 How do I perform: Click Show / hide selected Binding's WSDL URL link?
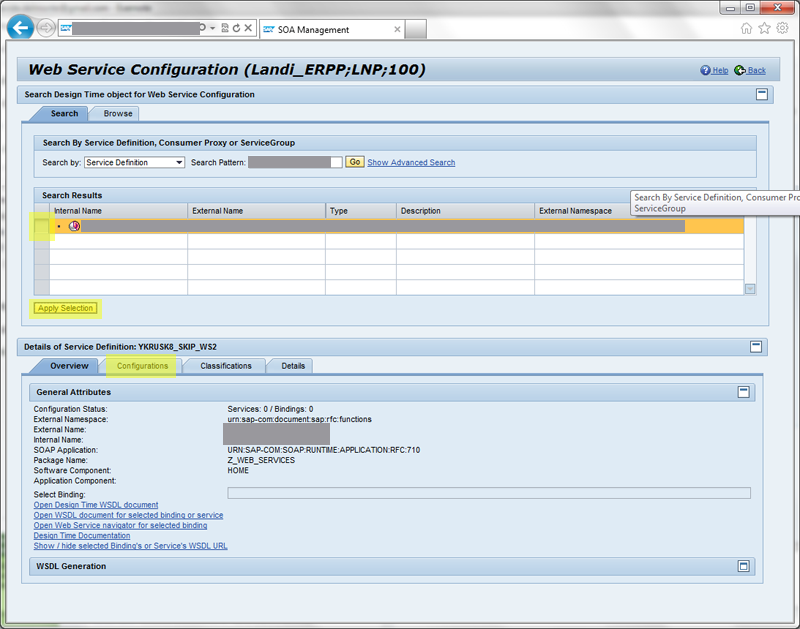coord(131,546)
